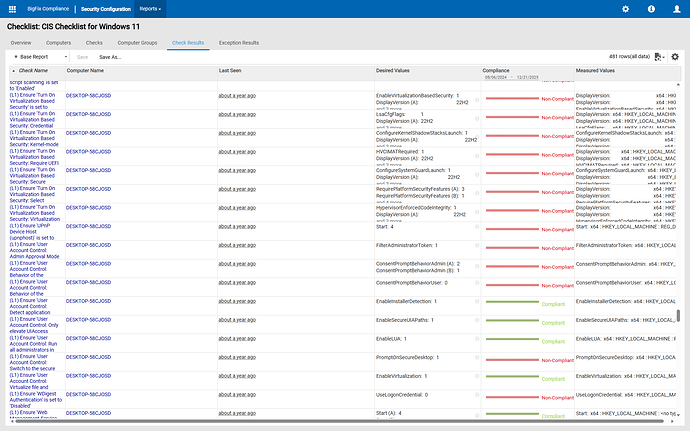Open the user account profile icon

coord(675,8)
